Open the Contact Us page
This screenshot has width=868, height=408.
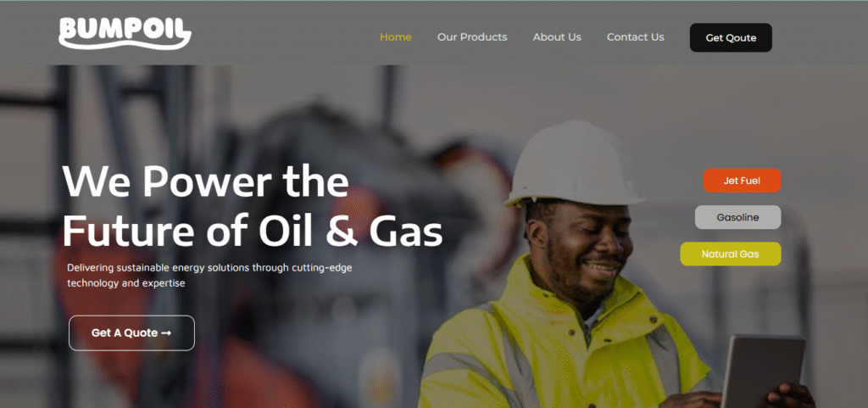pos(636,37)
